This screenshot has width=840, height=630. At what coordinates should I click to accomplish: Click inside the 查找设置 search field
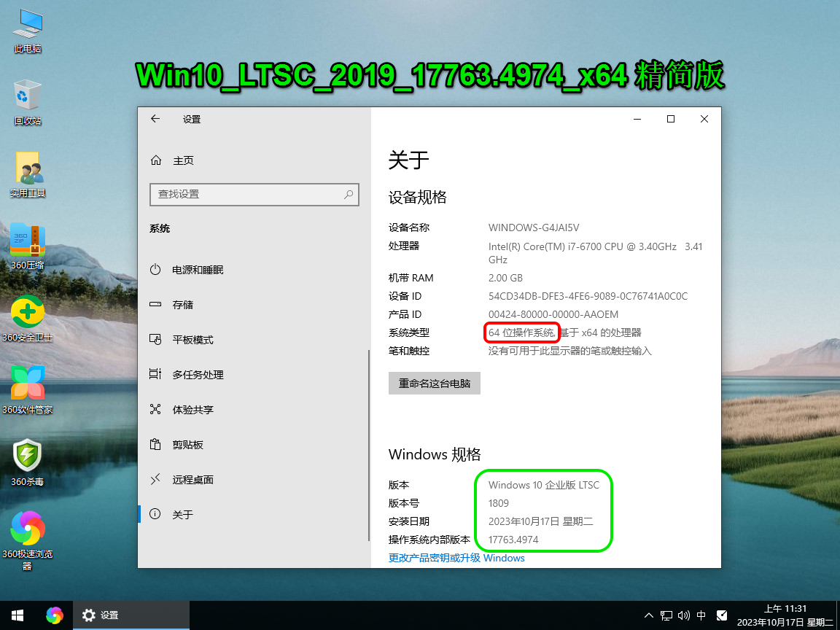point(244,194)
